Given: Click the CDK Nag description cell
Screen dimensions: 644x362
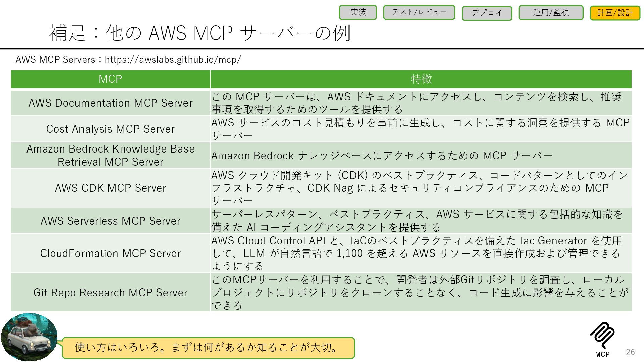Looking at the screenshot, I should 421,188.
